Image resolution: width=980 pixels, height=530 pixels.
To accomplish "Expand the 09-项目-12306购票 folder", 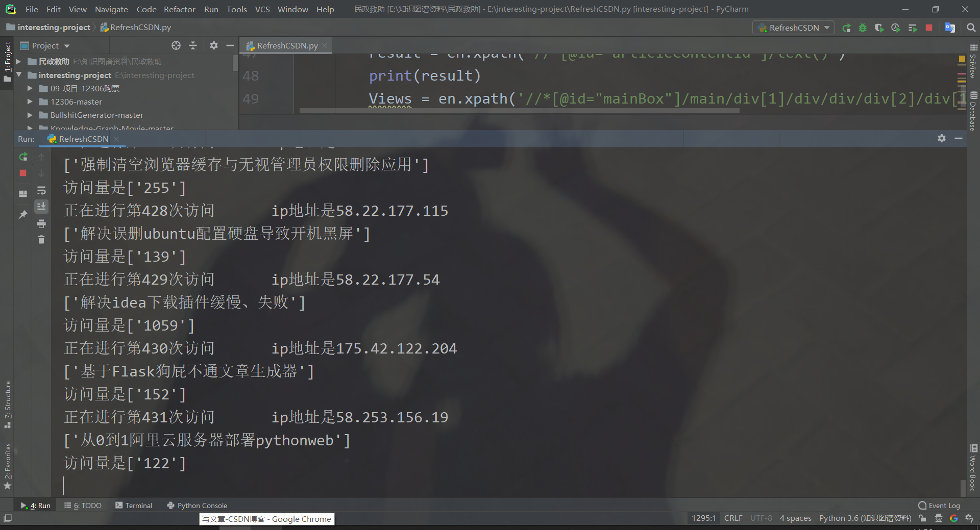I will [30, 88].
